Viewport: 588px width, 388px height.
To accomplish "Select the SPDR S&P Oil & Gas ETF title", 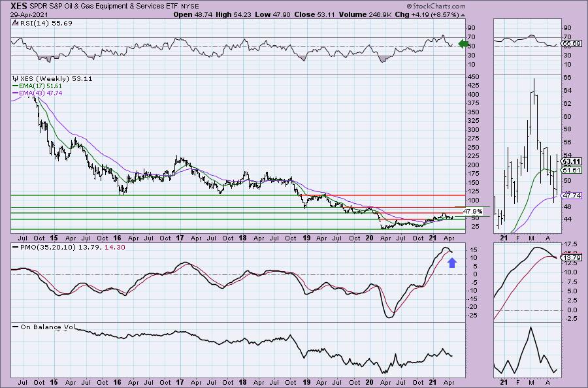I will [x=105, y=6].
